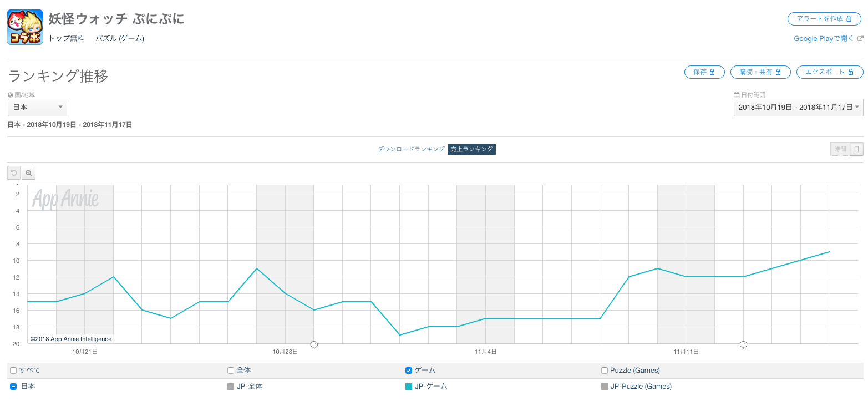
Task: Click the トップ無料 label
Action: [67, 38]
